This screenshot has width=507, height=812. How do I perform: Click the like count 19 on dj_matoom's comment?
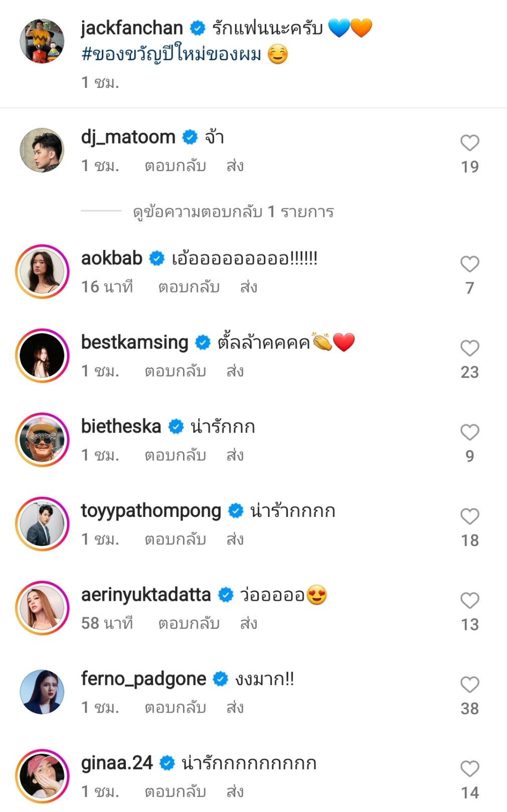click(x=469, y=166)
